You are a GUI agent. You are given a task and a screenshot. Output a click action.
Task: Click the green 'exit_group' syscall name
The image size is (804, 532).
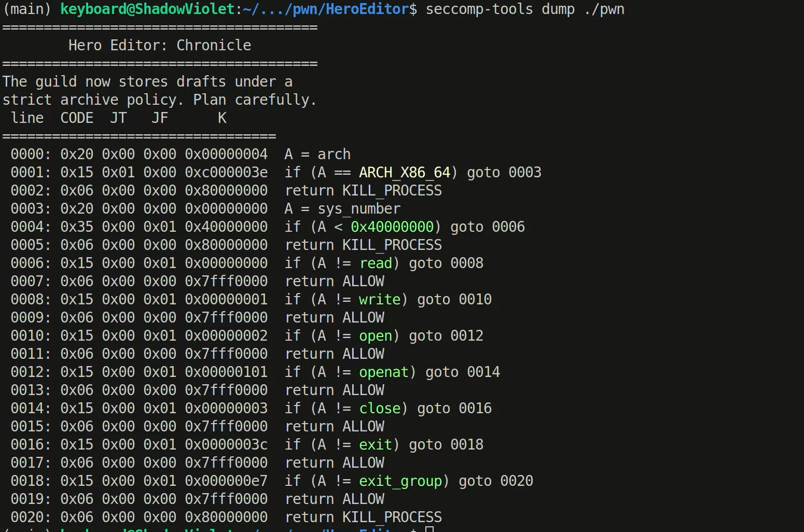400,481
